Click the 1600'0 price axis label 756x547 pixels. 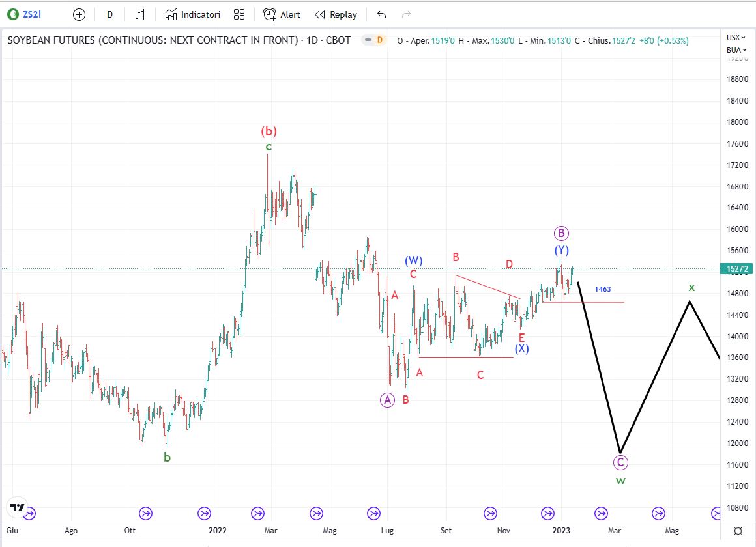[737, 229]
